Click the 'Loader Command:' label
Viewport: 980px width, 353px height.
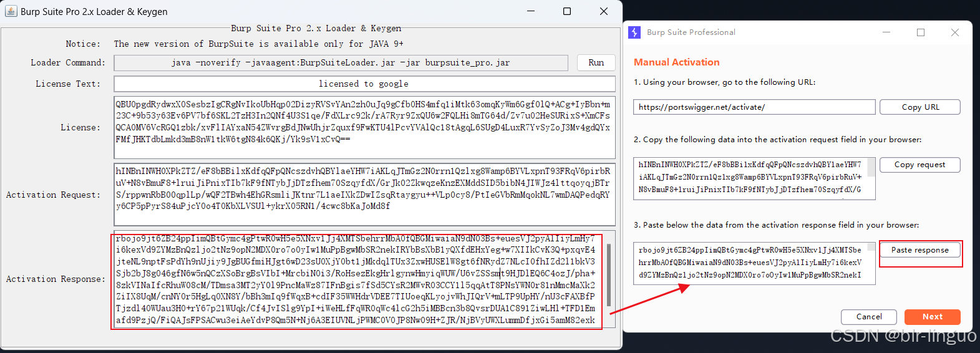point(68,62)
